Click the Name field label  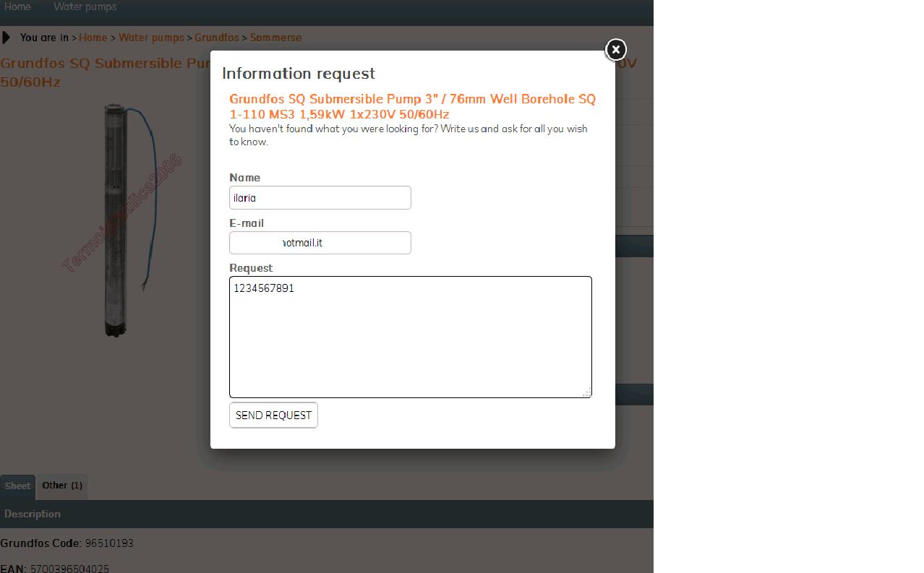pyautogui.click(x=244, y=178)
